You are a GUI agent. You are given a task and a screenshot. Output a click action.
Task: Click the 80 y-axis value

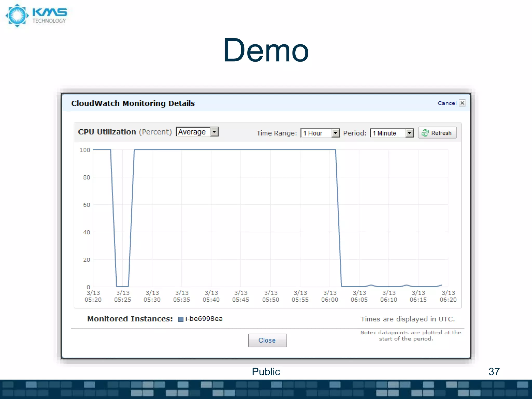click(x=87, y=177)
